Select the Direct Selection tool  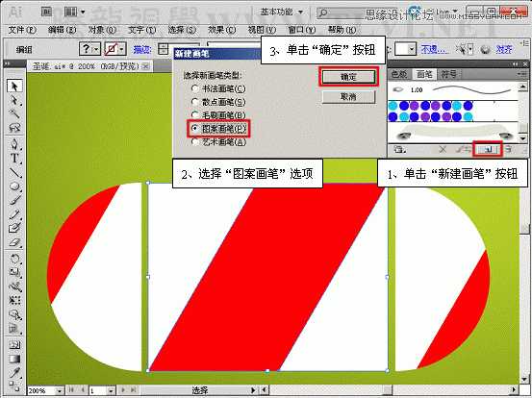point(14,100)
